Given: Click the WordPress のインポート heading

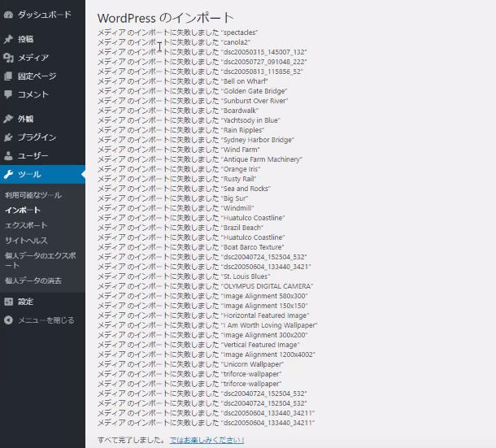Looking at the screenshot, I should coord(165,17).
